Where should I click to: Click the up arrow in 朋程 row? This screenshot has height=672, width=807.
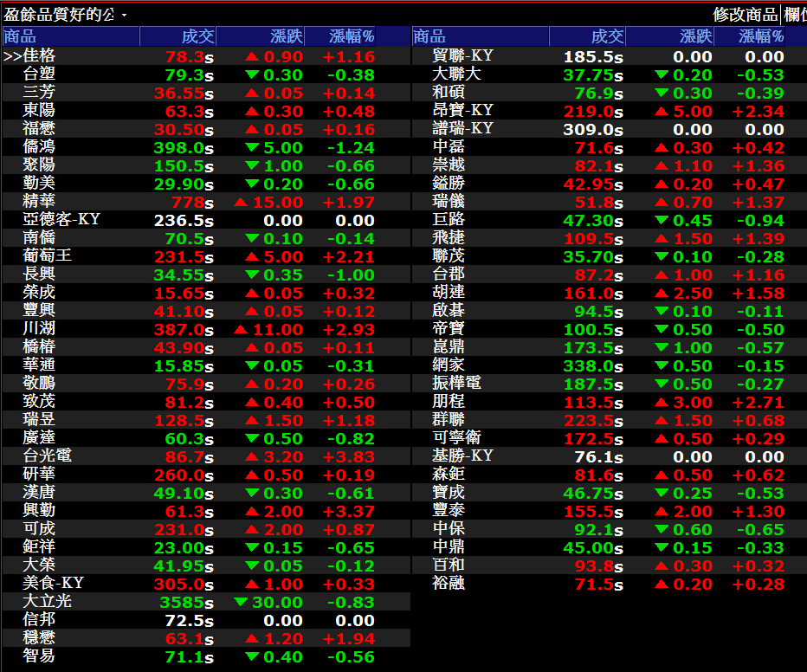tap(662, 402)
